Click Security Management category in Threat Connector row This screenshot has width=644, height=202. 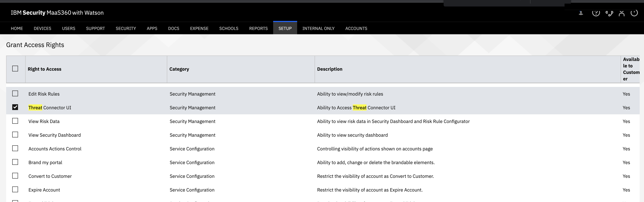[x=192, y=108]
